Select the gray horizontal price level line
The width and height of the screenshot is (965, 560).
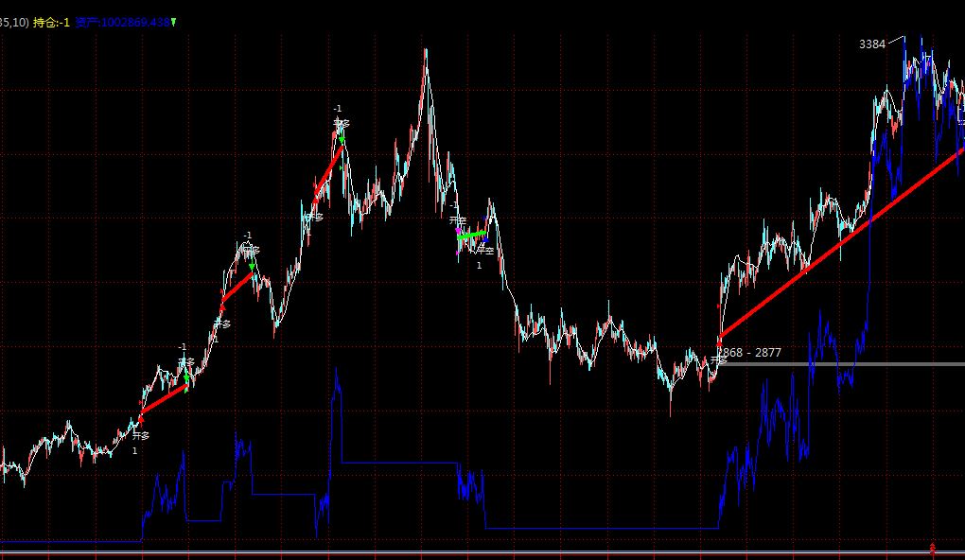tap(851, 364)
